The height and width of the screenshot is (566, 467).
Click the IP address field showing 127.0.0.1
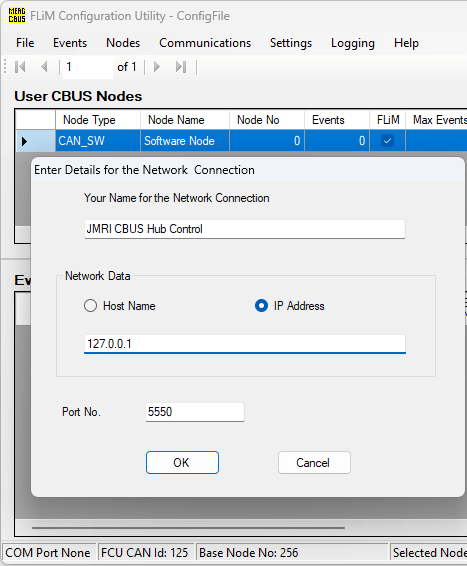point(245,344)
